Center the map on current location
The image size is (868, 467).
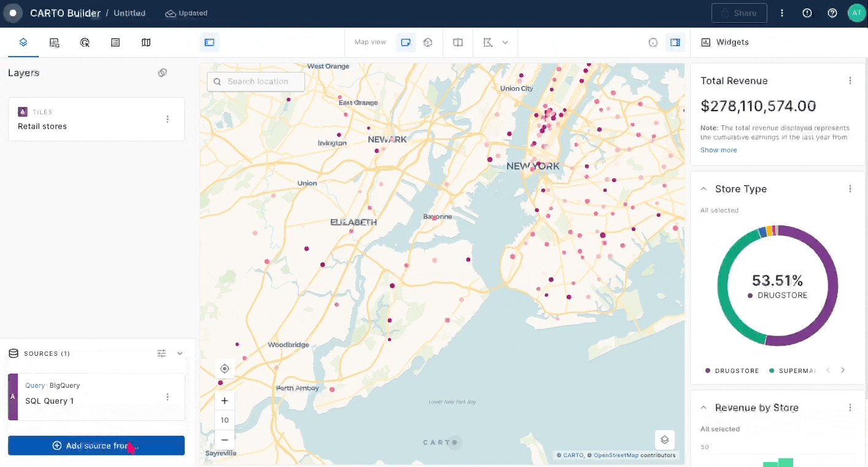[225, 369]
